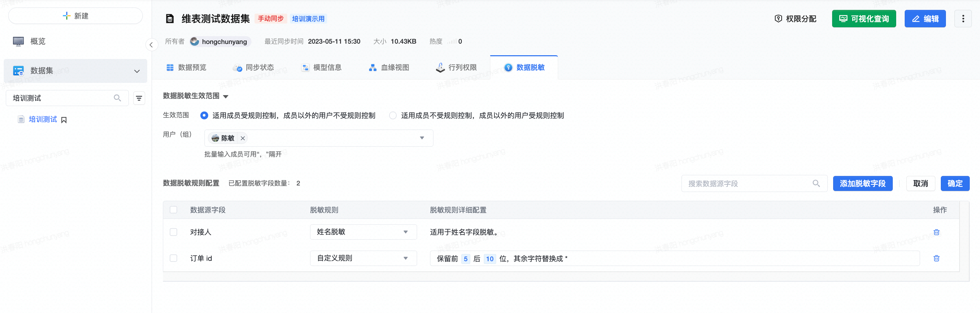Delete the 对接人 masking rule row
980x313 pixels.
point(936,232)
